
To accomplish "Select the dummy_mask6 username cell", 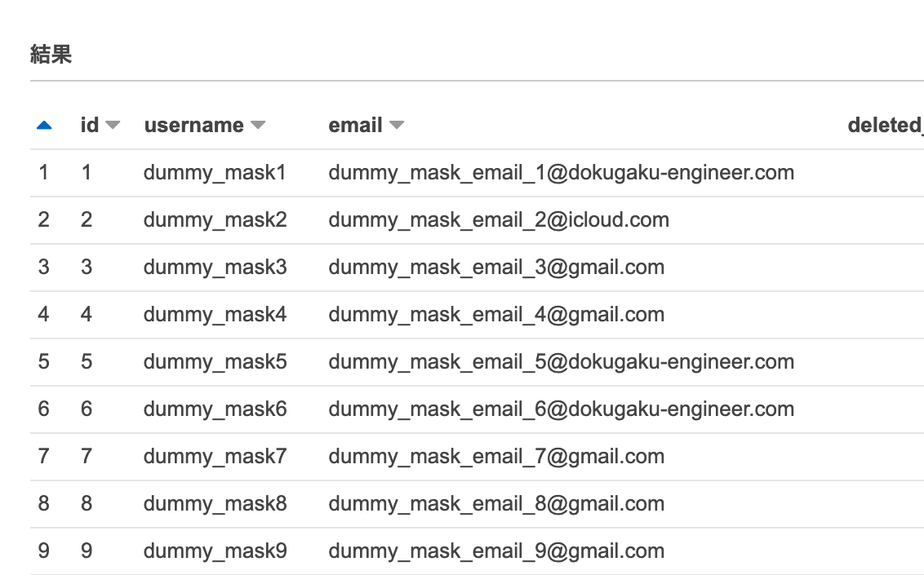I will (215, 409).
